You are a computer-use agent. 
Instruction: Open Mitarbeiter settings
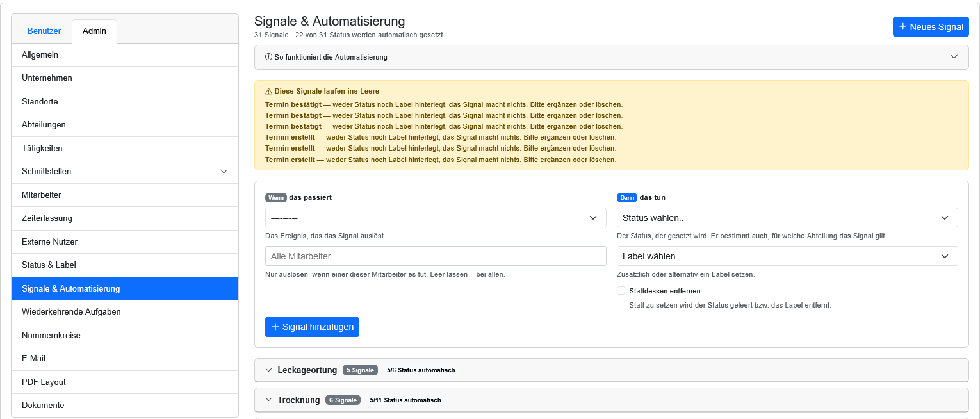(x=125, y=195)
